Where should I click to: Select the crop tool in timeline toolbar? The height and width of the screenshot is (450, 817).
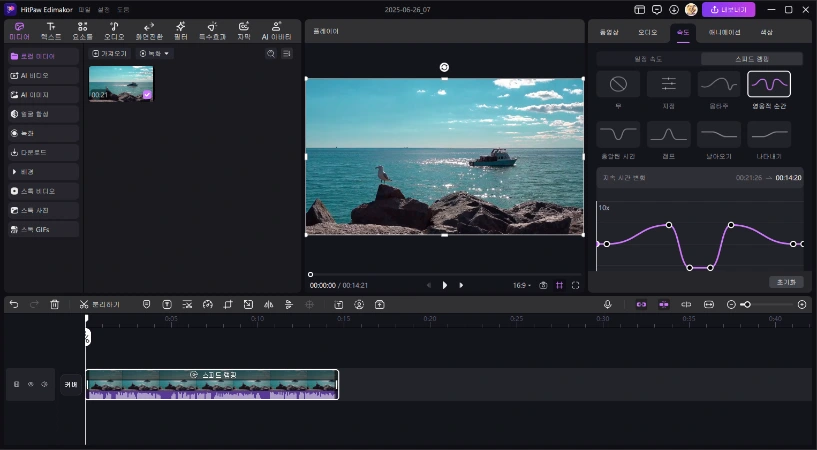228,305
